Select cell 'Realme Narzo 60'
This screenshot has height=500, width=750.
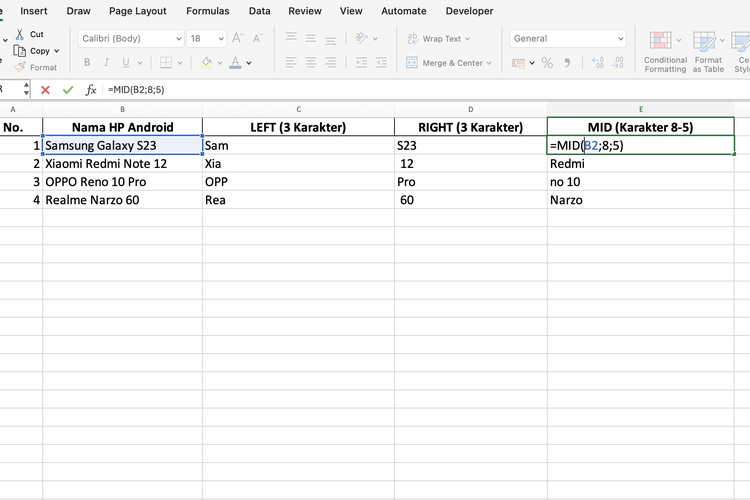coord(122,200)
